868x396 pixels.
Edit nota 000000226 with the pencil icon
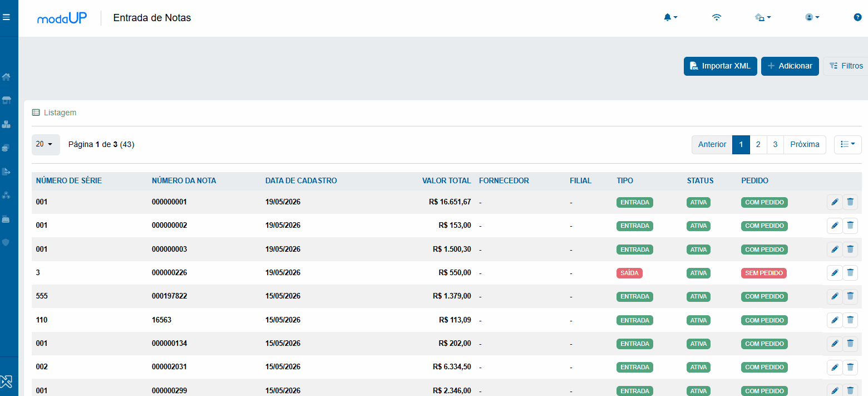pyautogui.click(x=834, y=273)
